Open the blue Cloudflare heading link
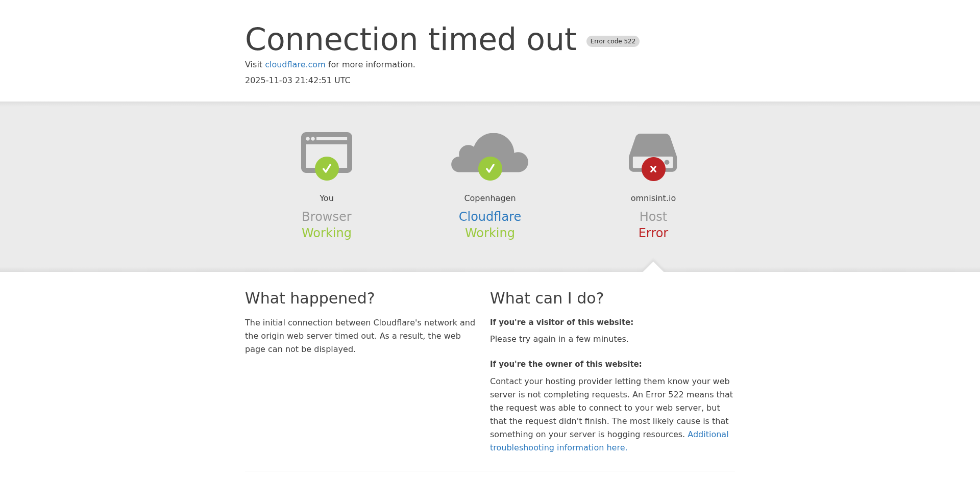Image resolution: width=980 pixels, height=480 pixels. [x=490, y=217]
